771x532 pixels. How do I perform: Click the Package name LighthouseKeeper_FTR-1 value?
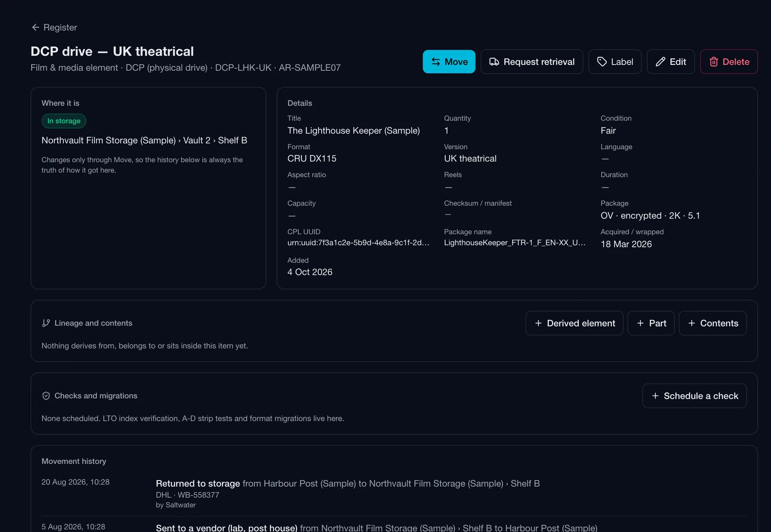[515, 243]
